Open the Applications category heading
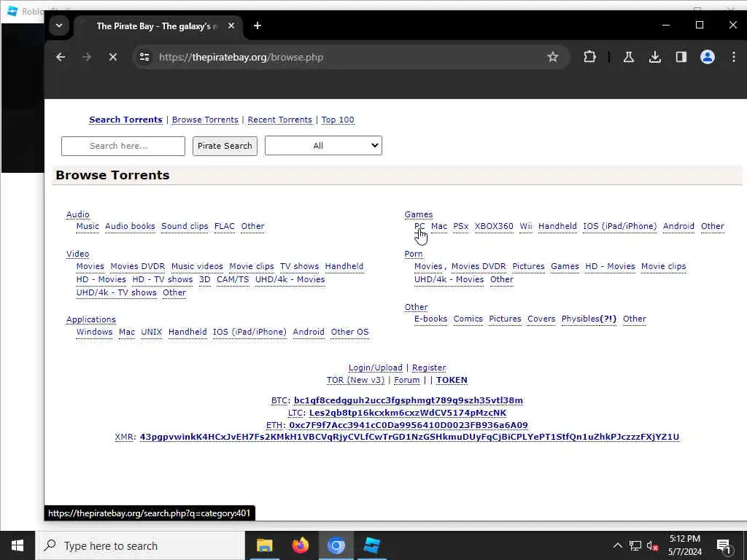This screenshot has width=747, height=560. 91,319
